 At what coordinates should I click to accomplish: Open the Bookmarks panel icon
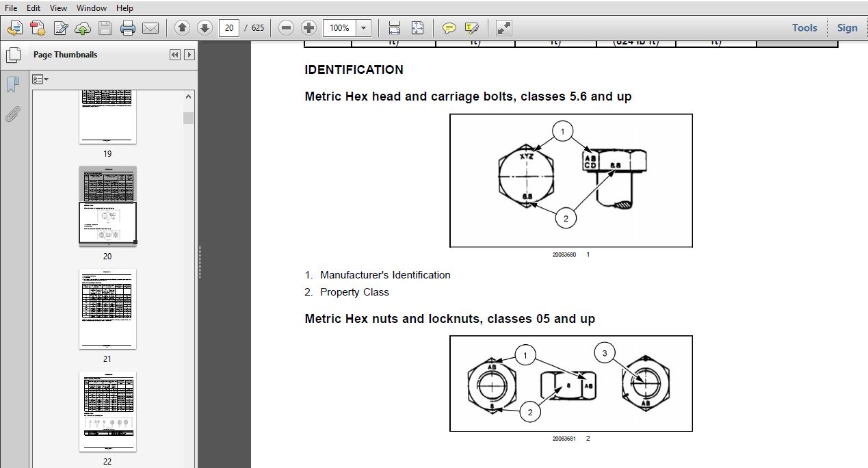click(12, 85)
